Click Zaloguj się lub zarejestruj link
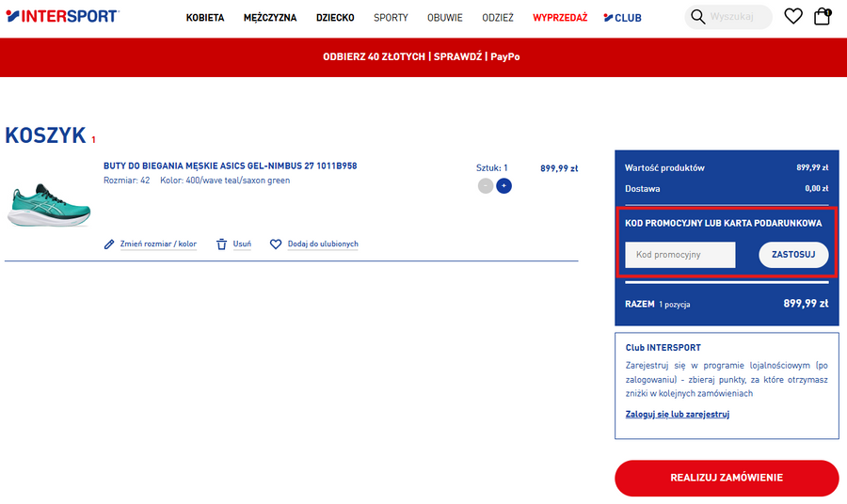Viewport: 847px width, 504px height. [678, 414]
